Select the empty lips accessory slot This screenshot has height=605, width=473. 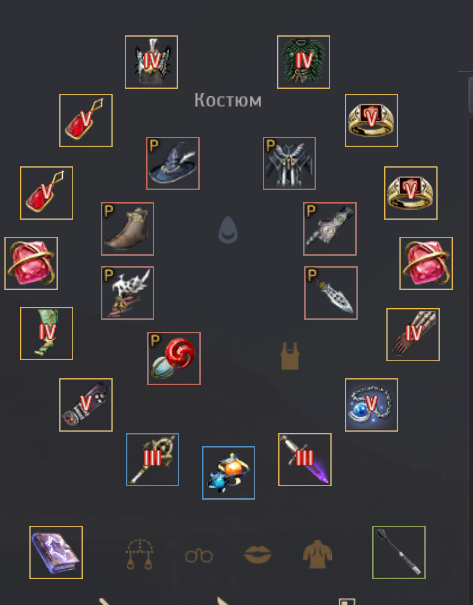point(258,555)
